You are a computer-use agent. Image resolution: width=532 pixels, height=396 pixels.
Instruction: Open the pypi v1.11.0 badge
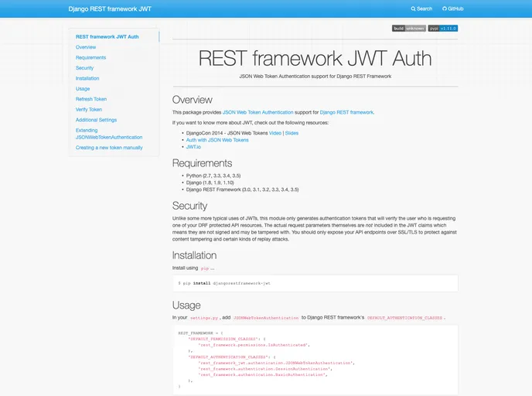coord(443,28)
